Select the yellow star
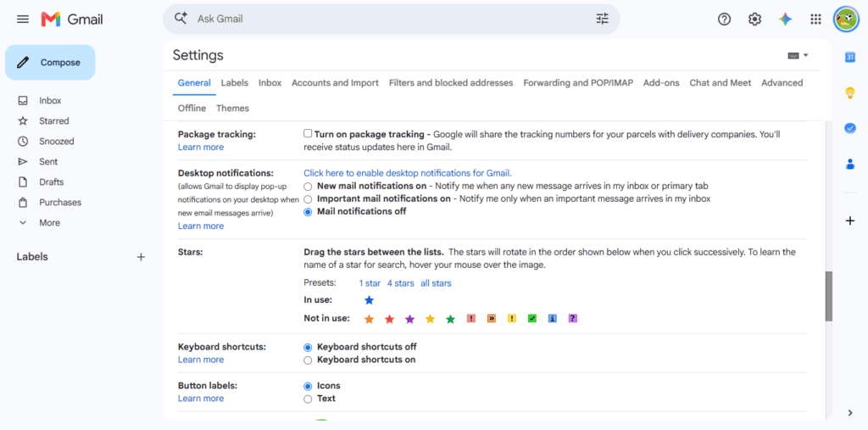Image resolution: width=868 pixels, height=430 pixels. point(430,319)
